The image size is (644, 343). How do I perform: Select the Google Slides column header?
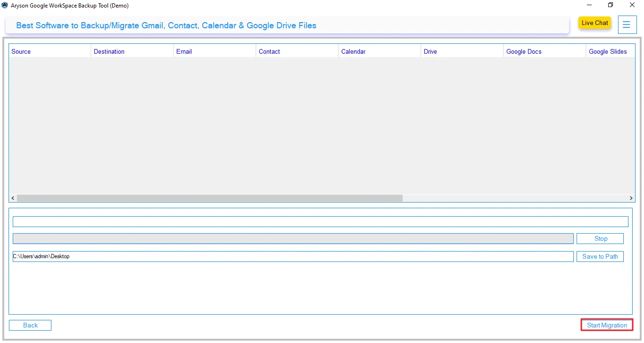pyautogui.click(x=608, y=51)
